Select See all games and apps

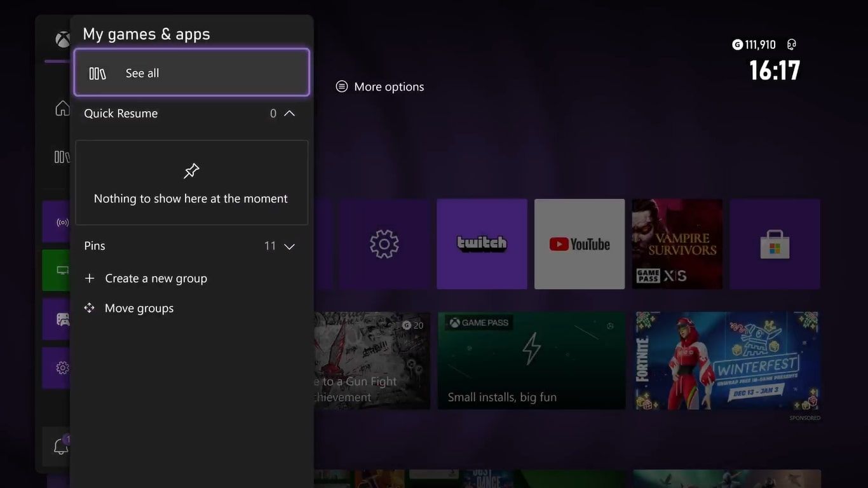[x=191, y=73]
